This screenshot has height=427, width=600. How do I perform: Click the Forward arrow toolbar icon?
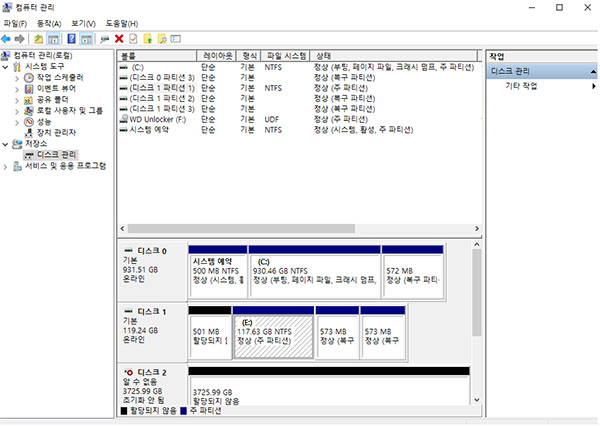[x=19, y=39]
